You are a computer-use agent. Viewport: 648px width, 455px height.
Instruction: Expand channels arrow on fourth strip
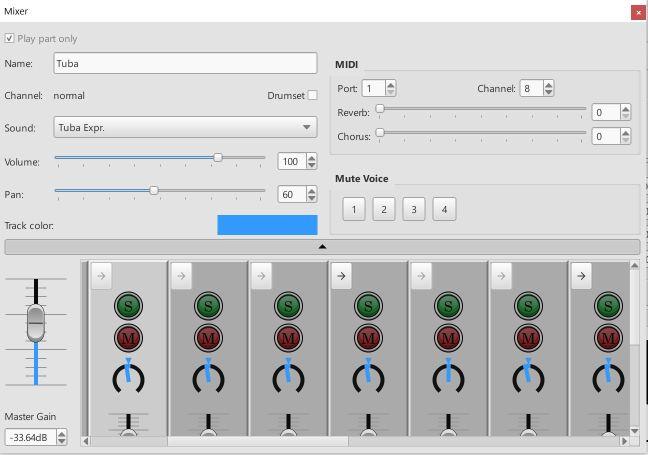(341, 276)
